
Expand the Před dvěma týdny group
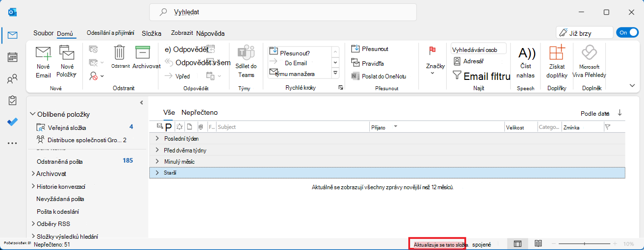point(157,150)
